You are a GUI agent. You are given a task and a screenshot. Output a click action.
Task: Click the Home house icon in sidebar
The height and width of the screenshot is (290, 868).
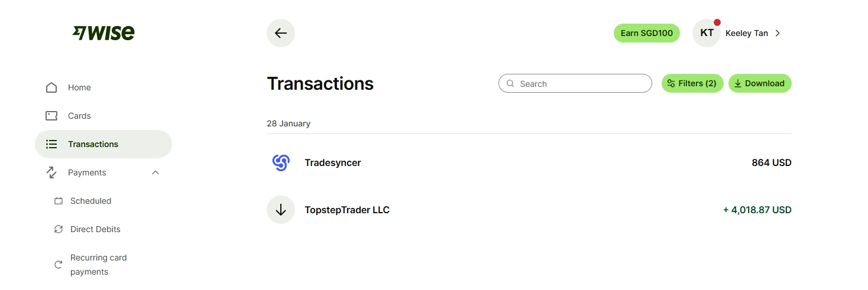(51, 87)
